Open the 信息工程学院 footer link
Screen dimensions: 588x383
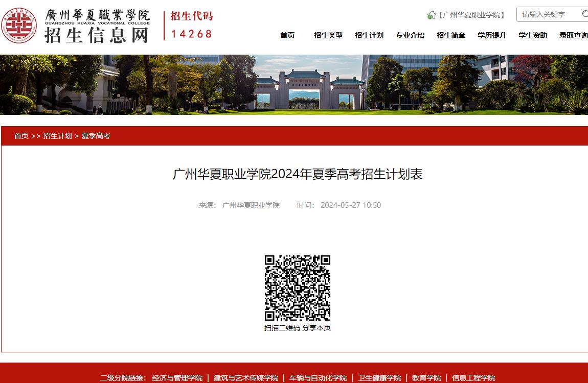click(473, 378)
